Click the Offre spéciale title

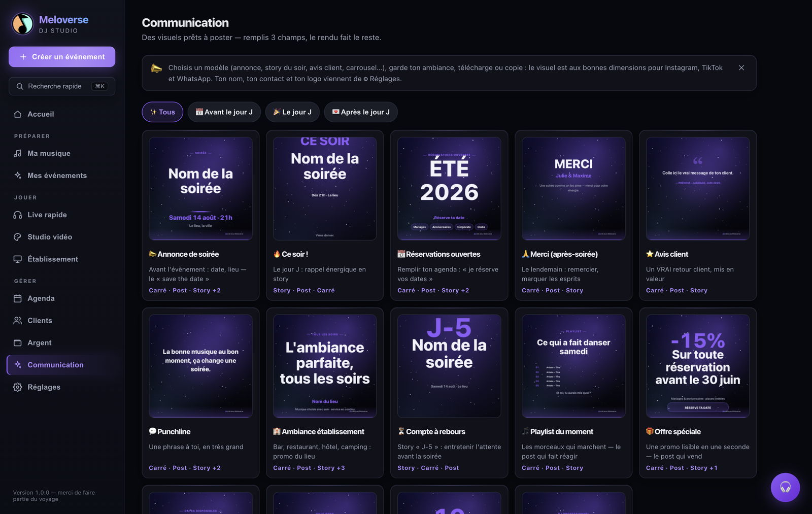pos(678,431)
